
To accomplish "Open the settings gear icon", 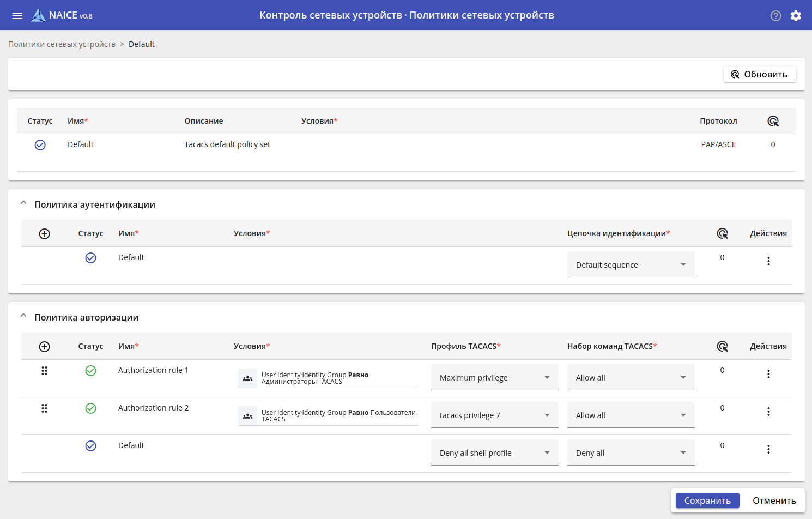I will pyautogui.click(x=796, y=16).
